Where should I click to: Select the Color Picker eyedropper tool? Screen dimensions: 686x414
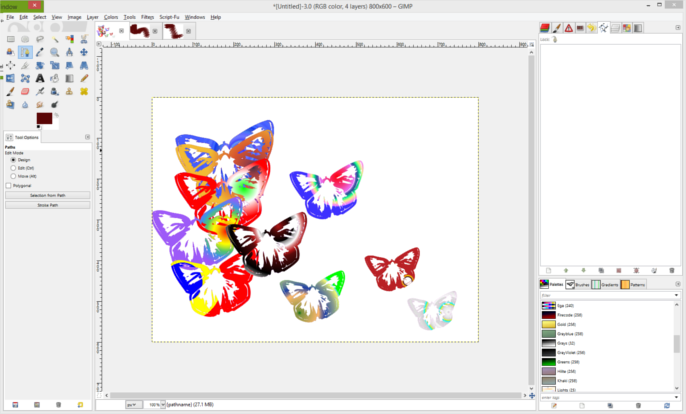pyautogui.click(x=40, y=52)
